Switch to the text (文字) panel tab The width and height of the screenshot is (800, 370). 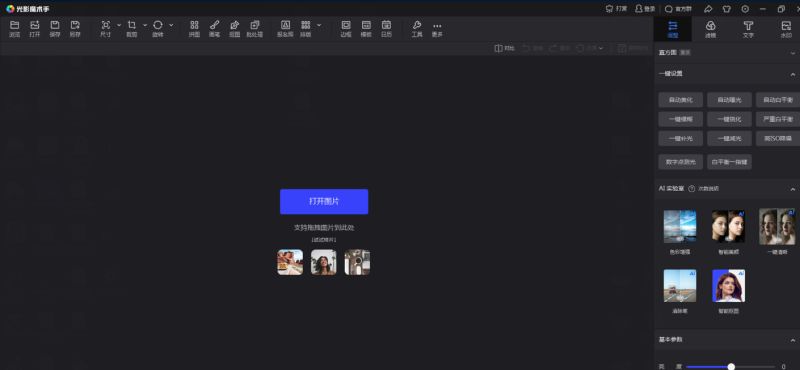click(x=748, y=29)
